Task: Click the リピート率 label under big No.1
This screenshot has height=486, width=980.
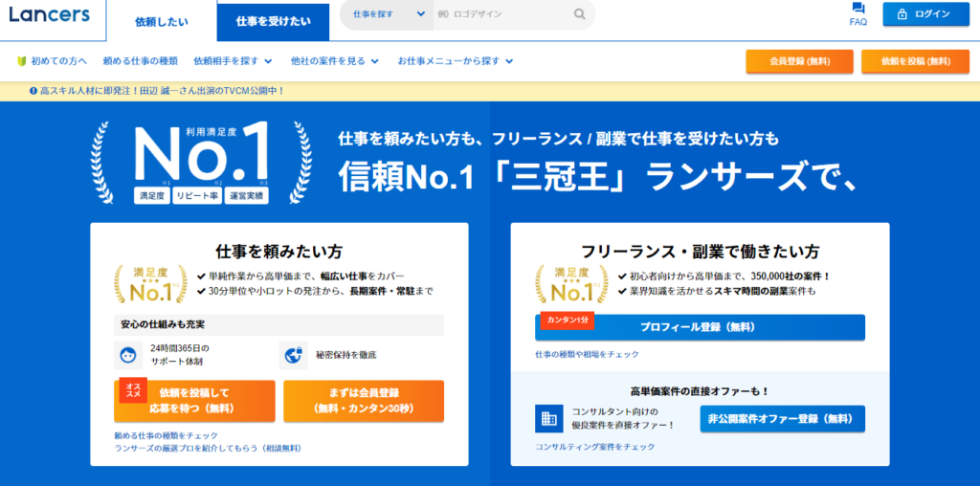Action: click(197, 195)
